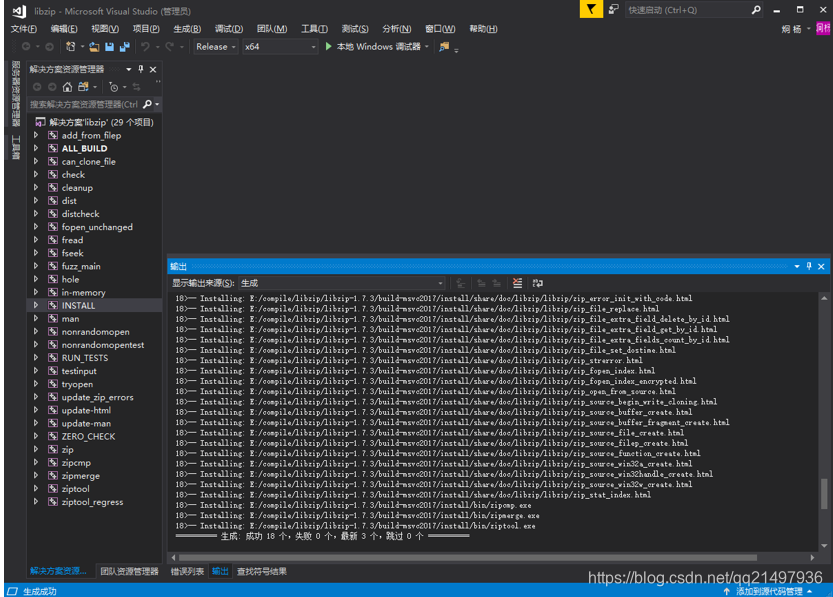The width and height of the screenshot is (833, 597).
Task: Click the Save All toolbar icon
Action: [125, 47]
